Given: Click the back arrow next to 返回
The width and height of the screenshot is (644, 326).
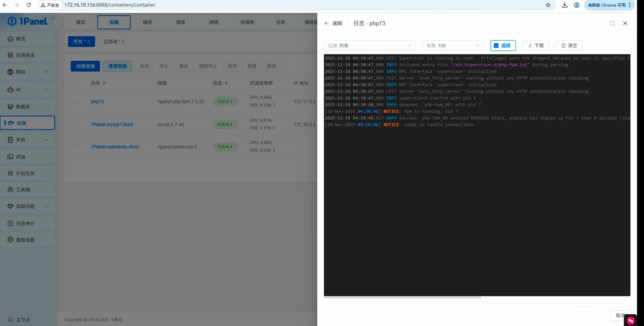Looking at the screenshot, I should [x=326, y=23].
